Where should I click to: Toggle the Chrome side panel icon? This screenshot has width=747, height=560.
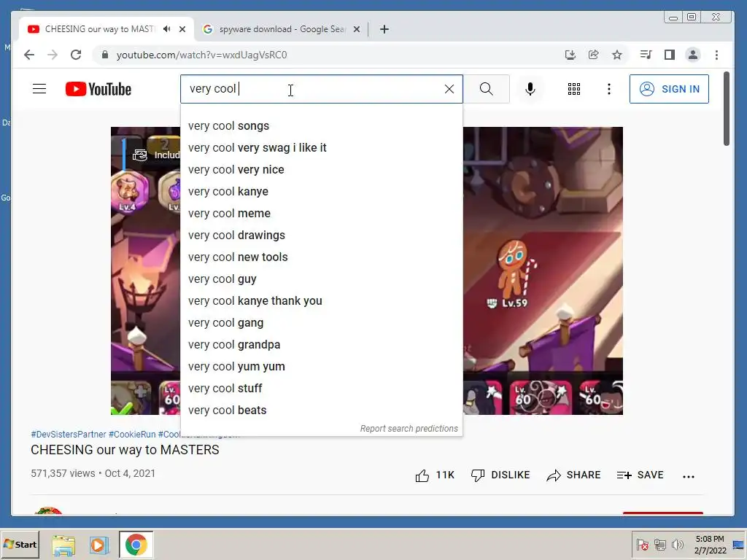pyautogui.click(x=670, y=55)
